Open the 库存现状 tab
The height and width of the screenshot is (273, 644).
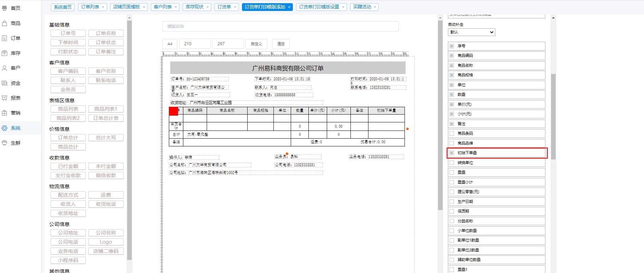(195, 7)
